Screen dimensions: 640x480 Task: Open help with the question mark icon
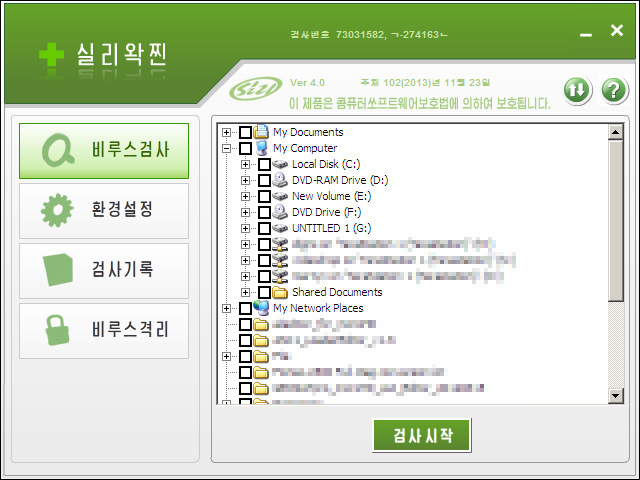coord(614,90)
